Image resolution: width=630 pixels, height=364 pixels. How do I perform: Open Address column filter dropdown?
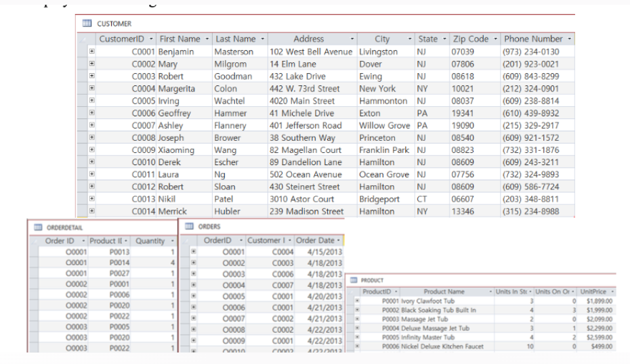(x=352, y=39)
